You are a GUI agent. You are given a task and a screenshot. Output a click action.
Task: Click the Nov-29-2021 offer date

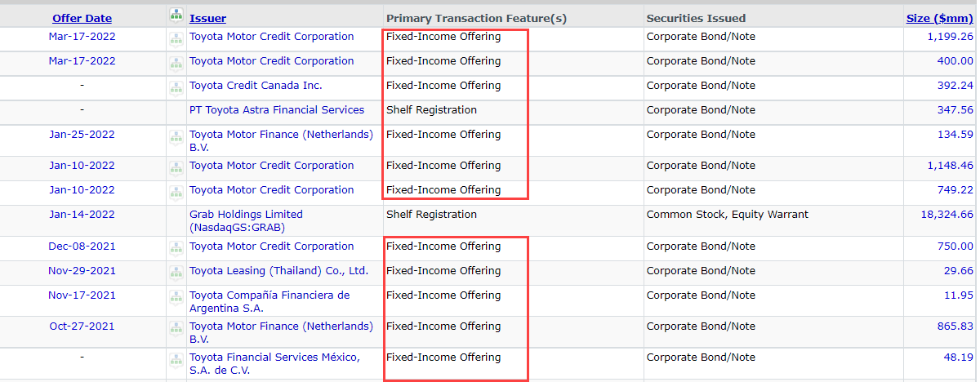[82, 270]
